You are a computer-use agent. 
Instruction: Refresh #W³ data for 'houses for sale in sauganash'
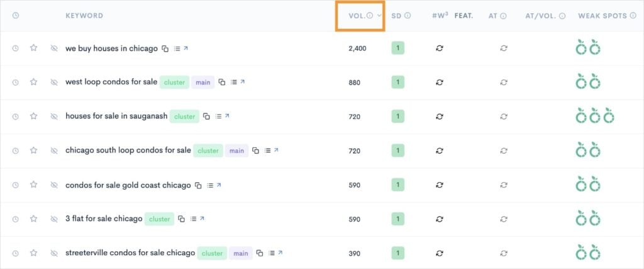[x=440, y=117]
